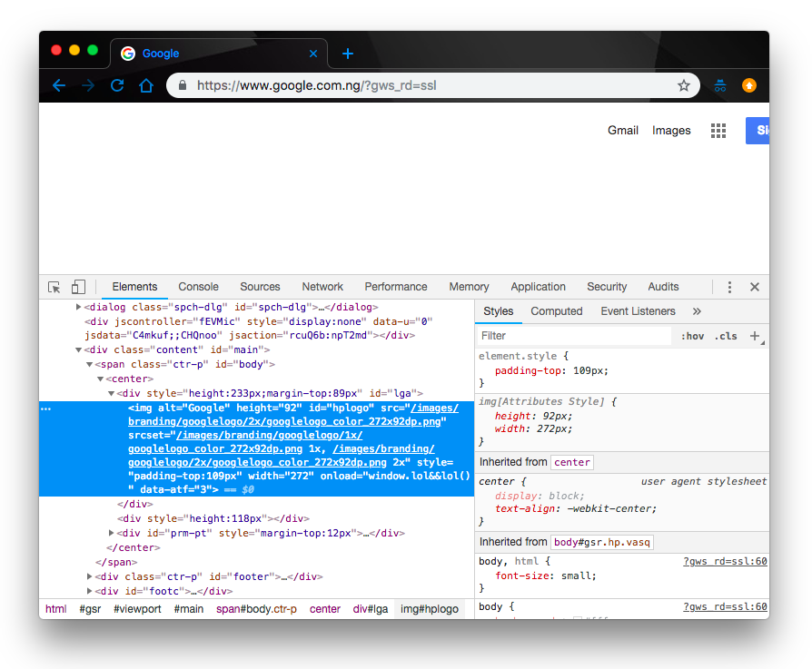Select #gsr in the breadcrumb bar
Screen dimensions: 812x669
pyautogui.click(x=90, y=609)
